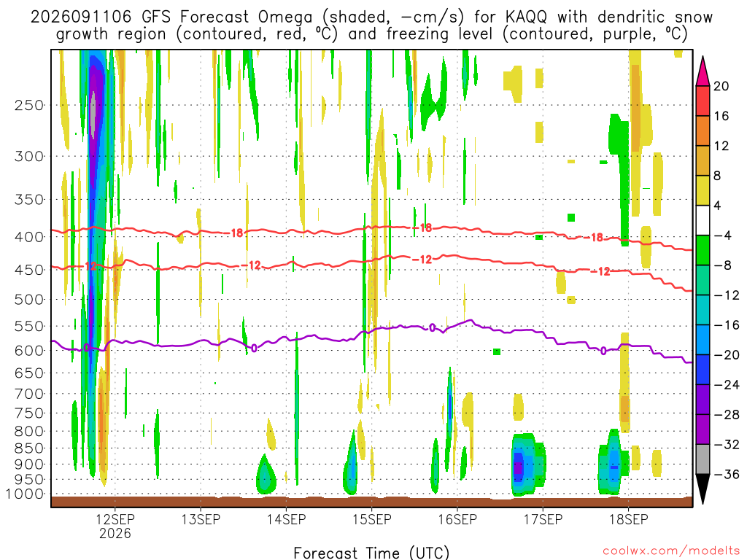
Task: Open the coolwx.com/modelts link
Action: (671, 551)
